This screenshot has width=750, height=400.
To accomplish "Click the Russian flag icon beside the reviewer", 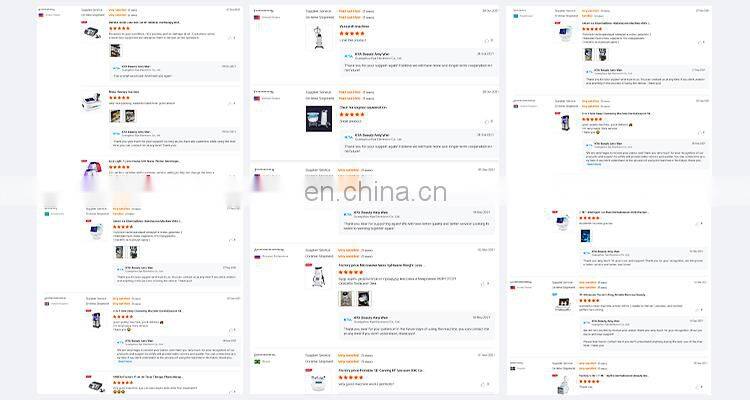I will [257, 256].
